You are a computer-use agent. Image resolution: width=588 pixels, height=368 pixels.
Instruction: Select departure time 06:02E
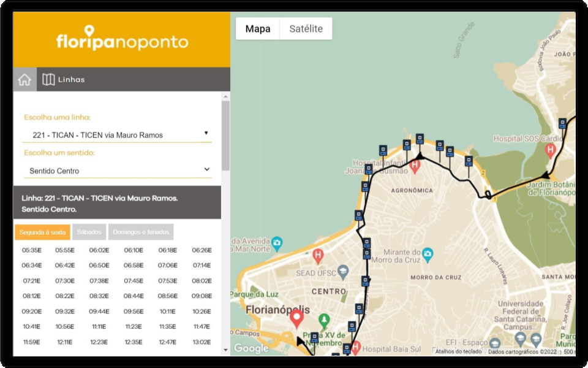(x=99, y=250)
